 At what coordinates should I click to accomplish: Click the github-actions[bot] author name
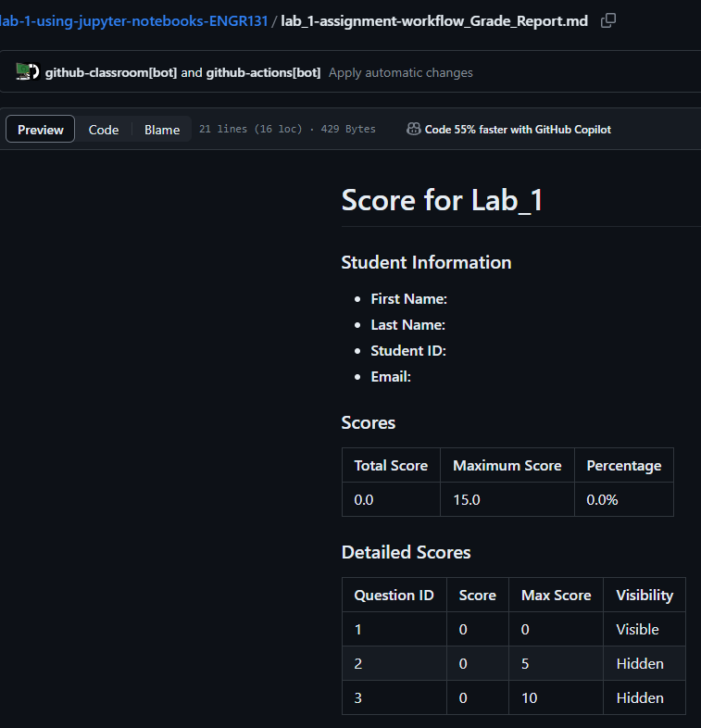click(263, 73)
